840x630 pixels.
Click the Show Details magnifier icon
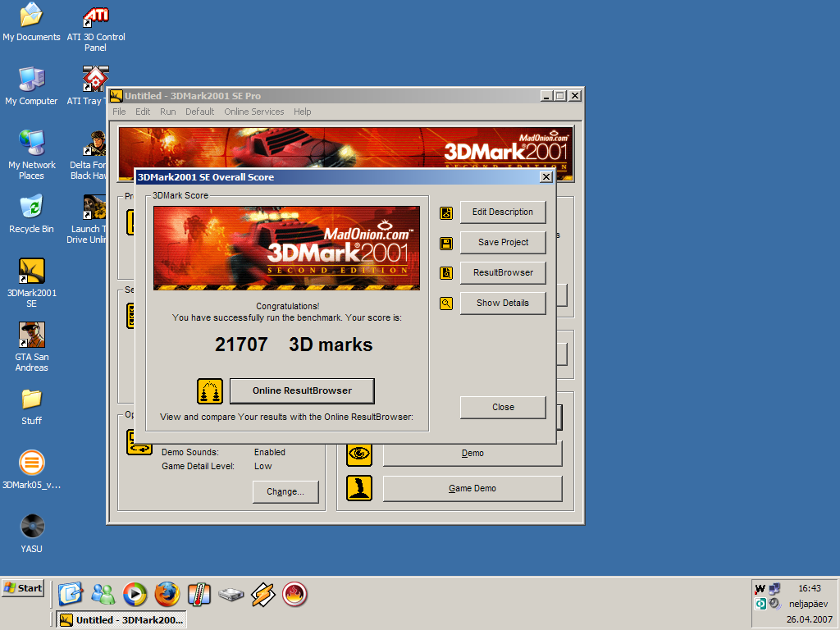click(446, 304)
